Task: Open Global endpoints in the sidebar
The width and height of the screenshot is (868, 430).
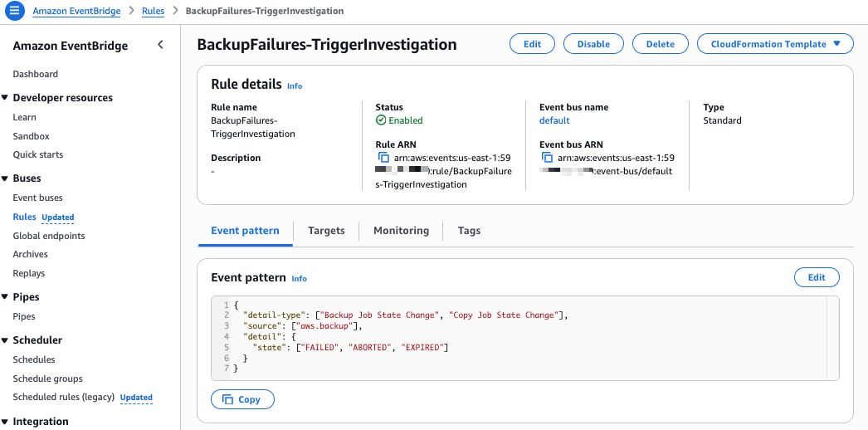Action: pos(49,236)
